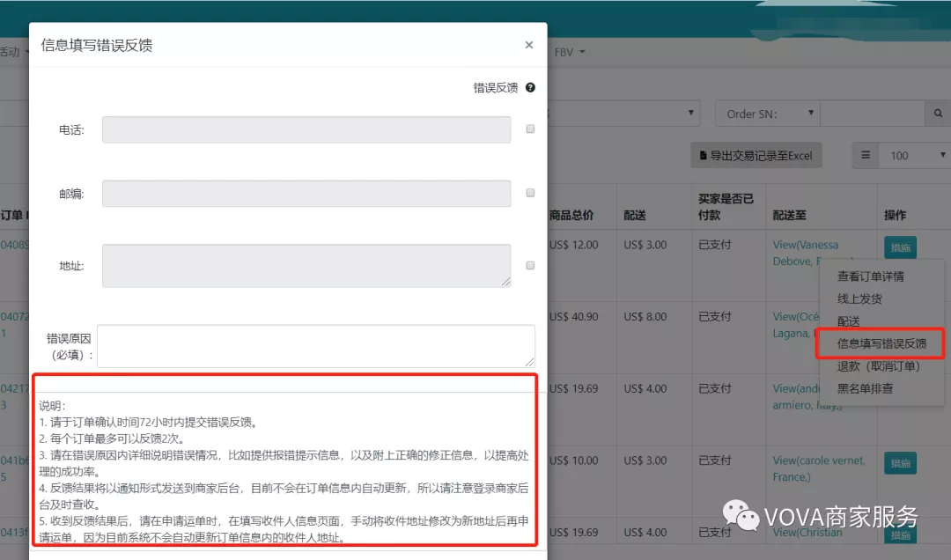
Task: Click the 错误原因 required text area
Action: pyautogui.click(x=316, y=346)
